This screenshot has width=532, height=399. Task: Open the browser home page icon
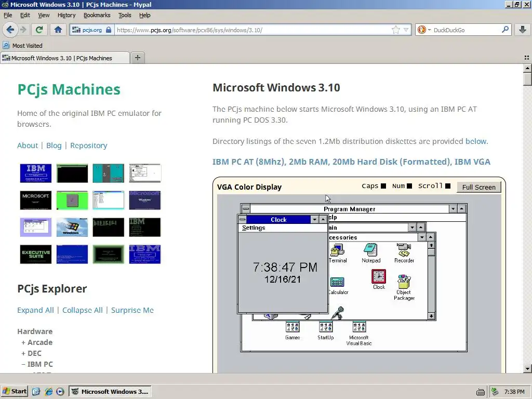pos(58,30)
